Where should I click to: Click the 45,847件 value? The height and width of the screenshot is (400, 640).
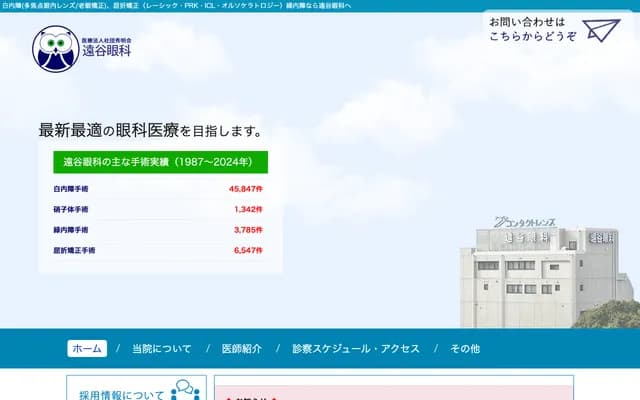pos(246,189)
